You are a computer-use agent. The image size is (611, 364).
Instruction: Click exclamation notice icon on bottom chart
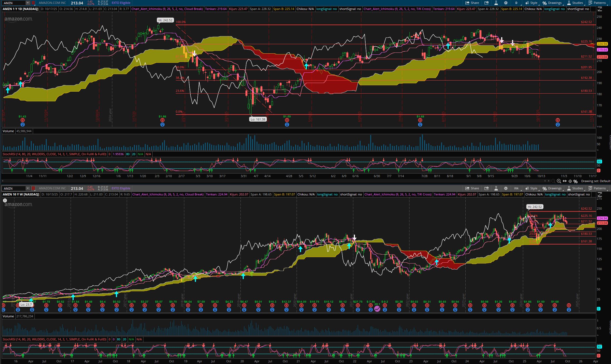[x=5, y=200]
